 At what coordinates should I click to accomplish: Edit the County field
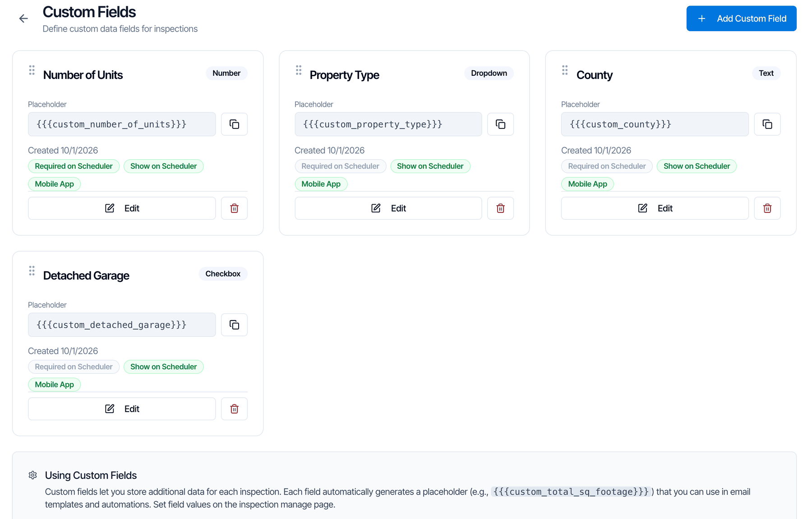[655, 208]
